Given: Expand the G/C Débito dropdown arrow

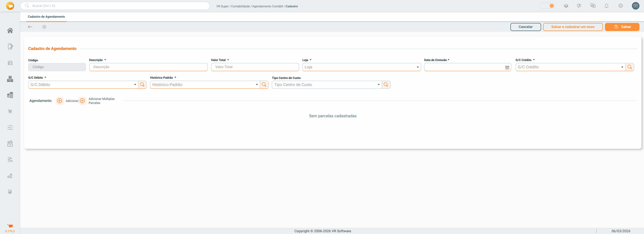Looking at the screenshot, I should click(x=135, y=85).
